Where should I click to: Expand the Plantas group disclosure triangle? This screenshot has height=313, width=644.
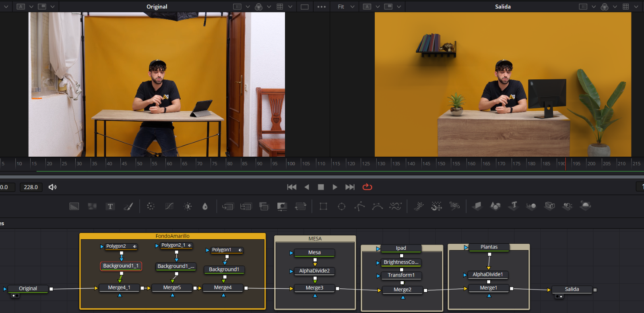click(466, 247)
